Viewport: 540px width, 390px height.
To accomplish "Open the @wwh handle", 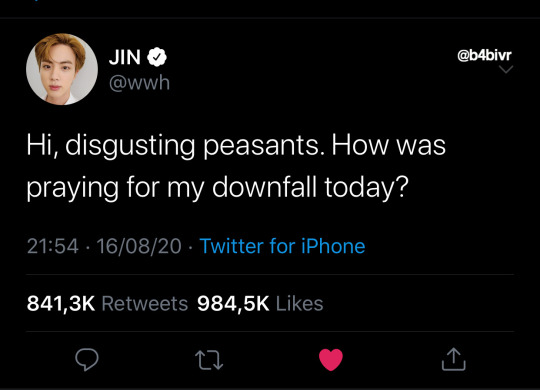I will point(139,83).
